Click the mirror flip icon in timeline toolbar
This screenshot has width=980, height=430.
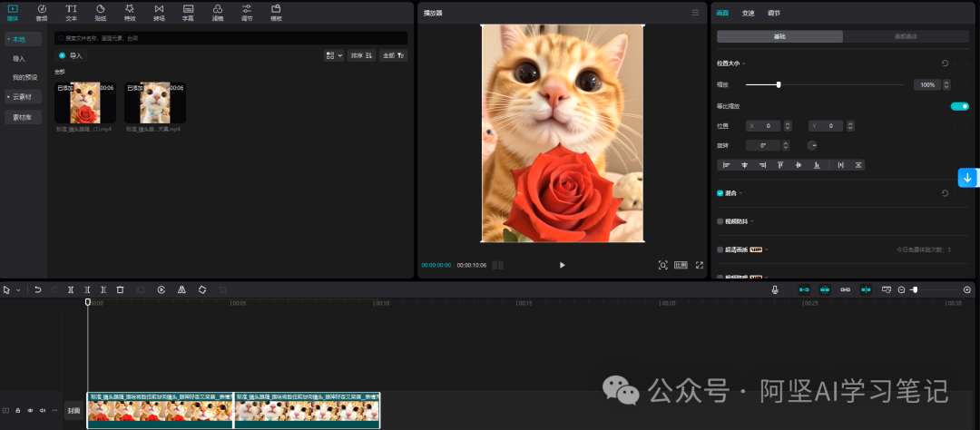coord(181,290)
